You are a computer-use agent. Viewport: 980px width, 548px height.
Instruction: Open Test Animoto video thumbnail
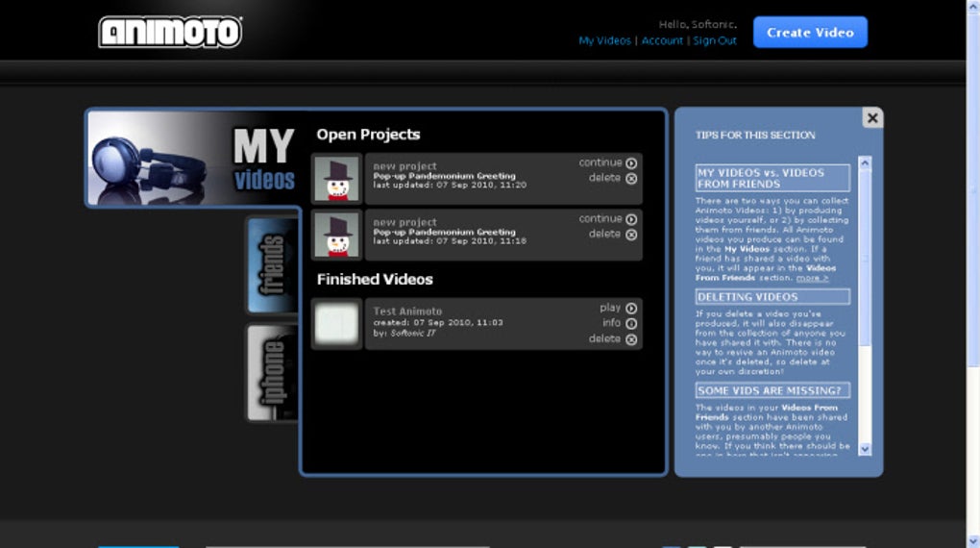(x=337, y=323)
